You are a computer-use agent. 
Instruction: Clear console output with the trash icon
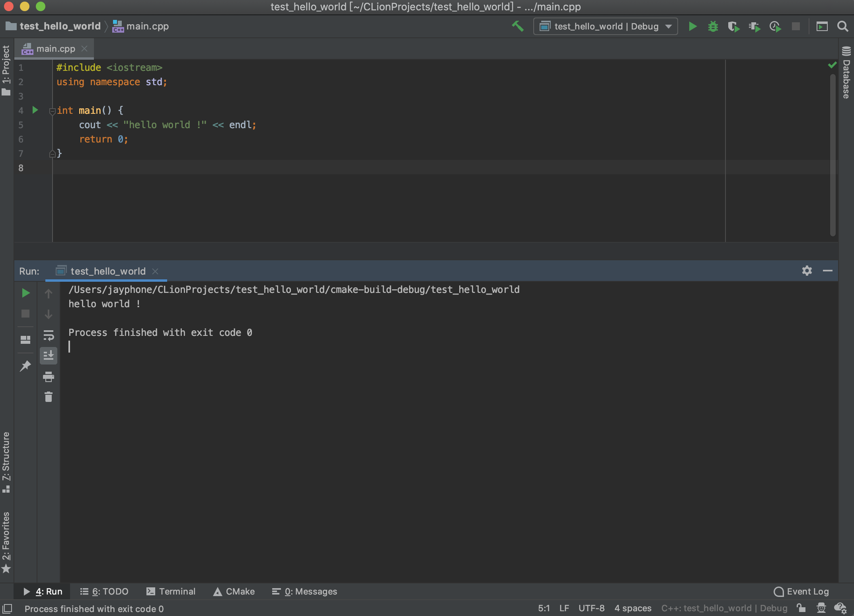(49, 397)
